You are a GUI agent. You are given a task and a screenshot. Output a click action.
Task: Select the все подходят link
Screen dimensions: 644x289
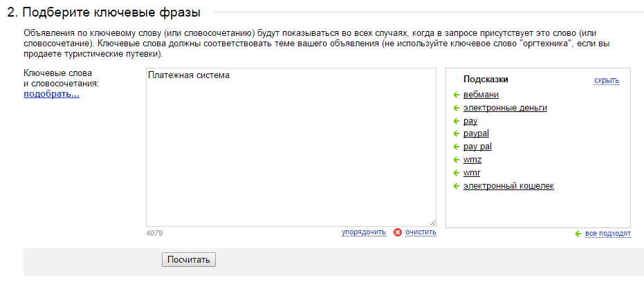pyautogui.click(x=608, y=234)
